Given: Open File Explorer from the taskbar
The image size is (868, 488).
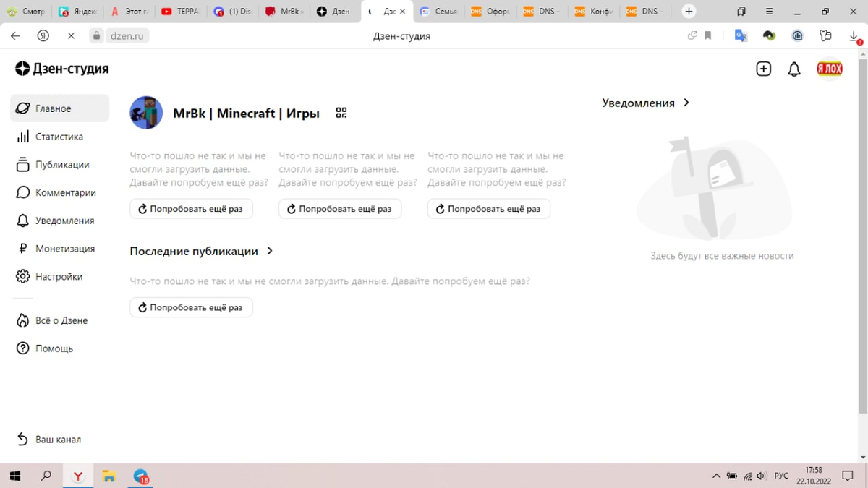Looking at the screenshot, I should point(109,476).
